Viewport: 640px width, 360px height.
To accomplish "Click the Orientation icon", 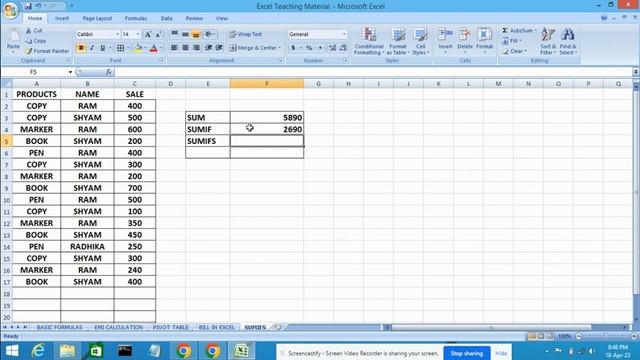I will coord(209,34).
